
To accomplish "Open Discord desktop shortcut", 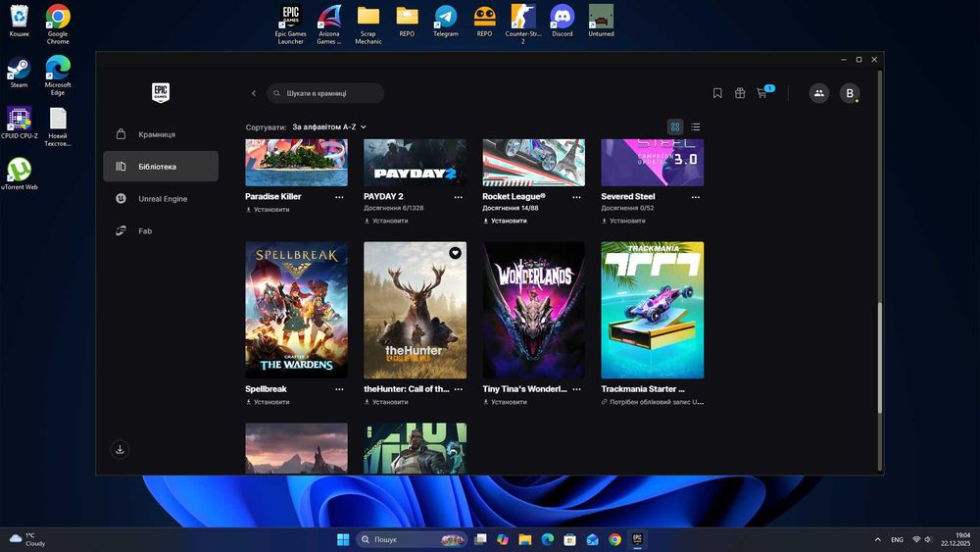I will (562, 21).
